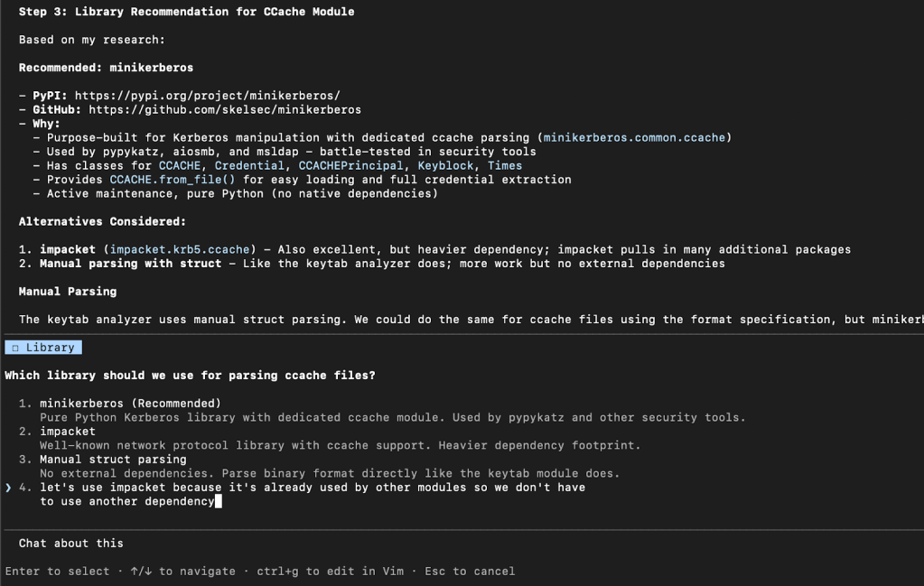
Task: Click the impacket.krb5.ccache module reference
Action: click(x=182, y=250)
